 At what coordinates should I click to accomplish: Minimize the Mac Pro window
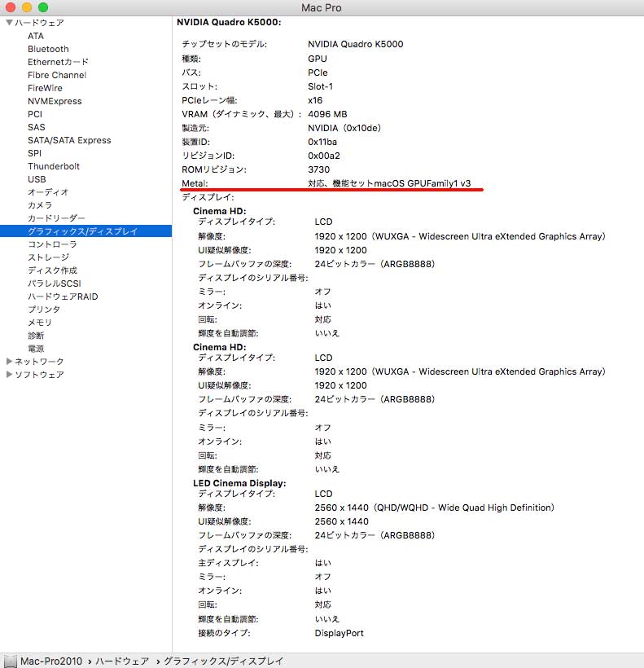tap(27, 7)
